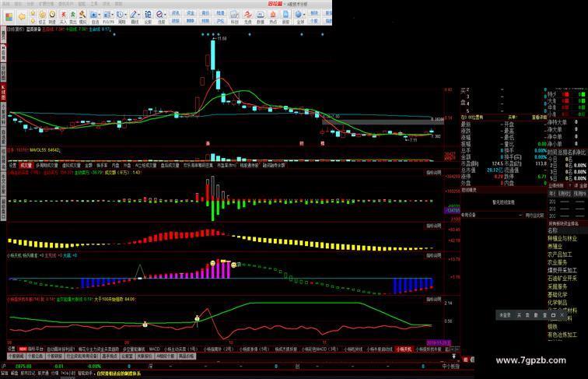This screenshot has width=588, height=379.
Task: Open the 个股公告 tab
Action: (x=34, y=356)
